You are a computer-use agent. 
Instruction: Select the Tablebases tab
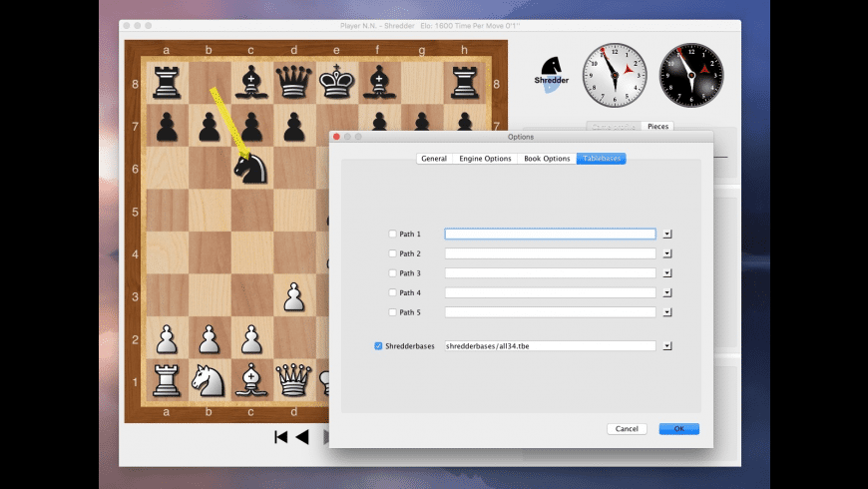(602, 159)
